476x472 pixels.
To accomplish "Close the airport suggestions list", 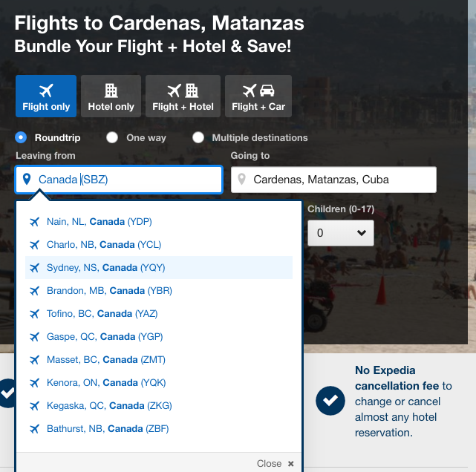I will pos(276,464).
